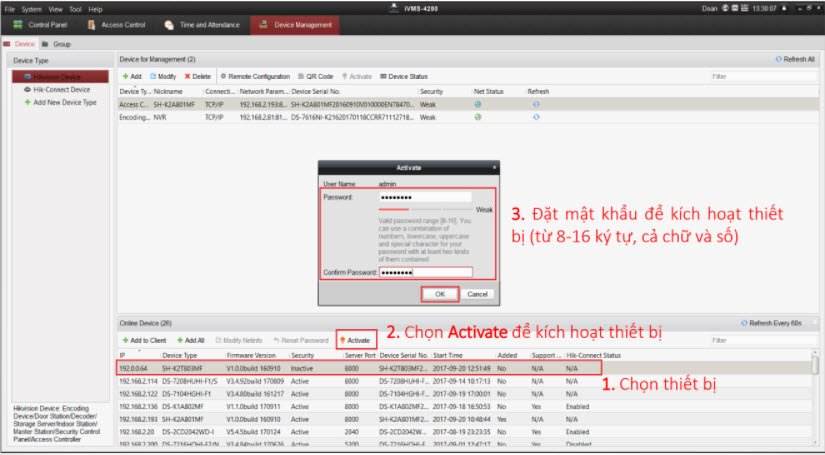The width and height of the screenshot is (825, 455).
Task: Click the user name Doan in title bar
Action: 709,8
